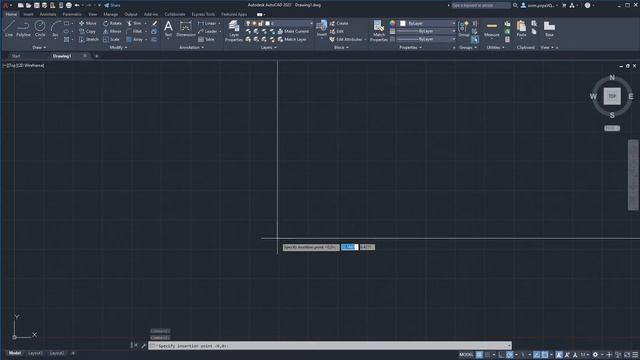This screenshot has height=360, width=640.
Task: Expand the Layers panel
Action: 269,47
